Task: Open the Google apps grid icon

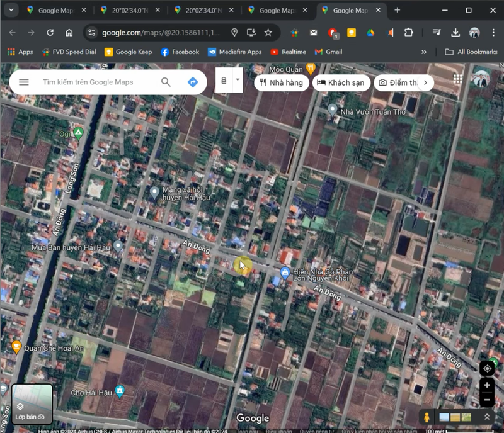Action: [457, 79]
